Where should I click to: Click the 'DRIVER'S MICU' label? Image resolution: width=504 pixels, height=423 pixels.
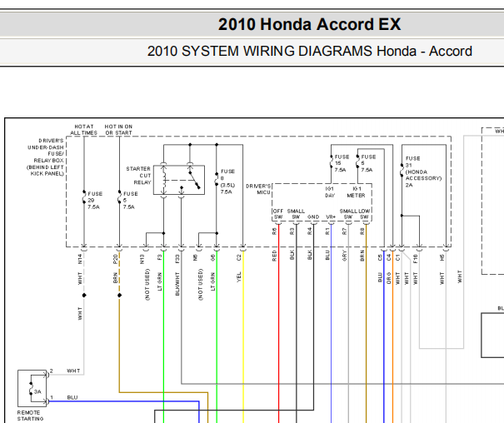click(x=258, y=189)
